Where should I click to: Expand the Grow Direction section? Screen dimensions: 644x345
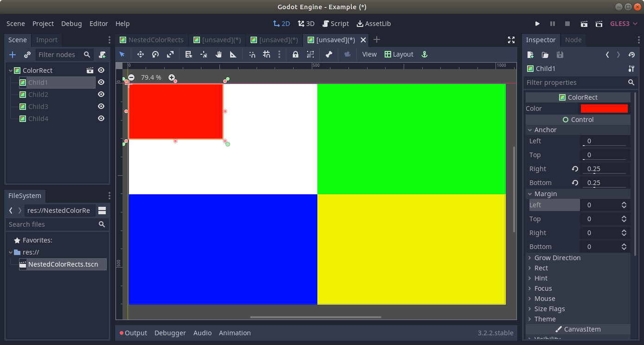pos(578,258)
